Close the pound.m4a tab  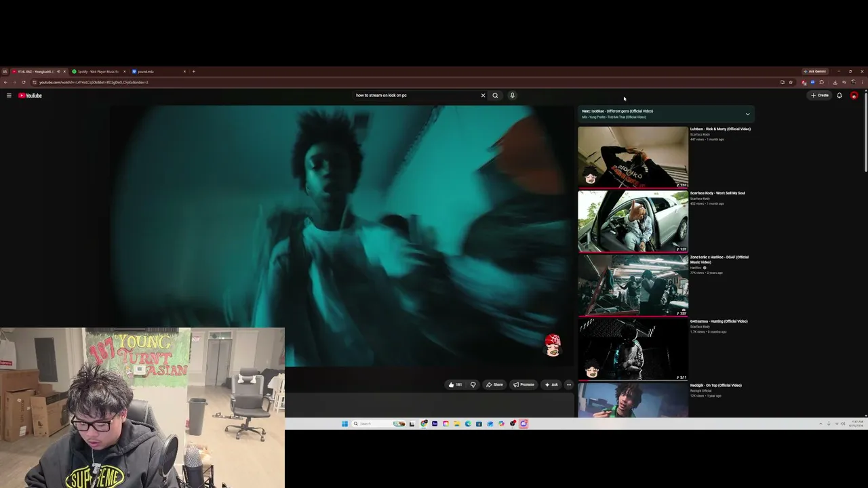pos(184,71)
